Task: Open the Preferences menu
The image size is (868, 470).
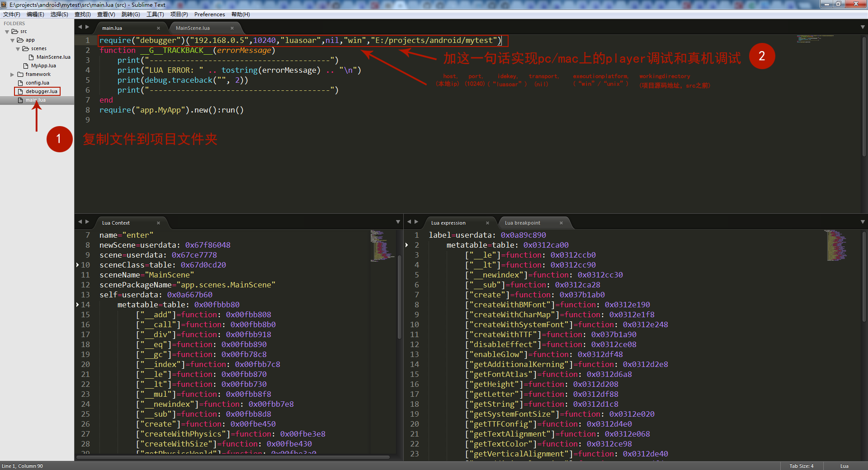Action: pyautogui.click(x=210, y=14)
